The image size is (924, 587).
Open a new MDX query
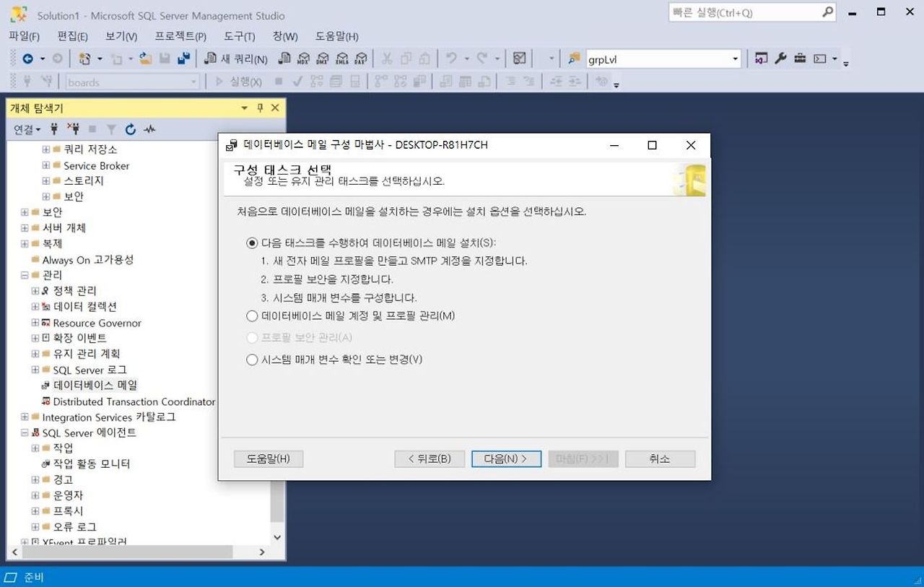click(x=303, y=59)
